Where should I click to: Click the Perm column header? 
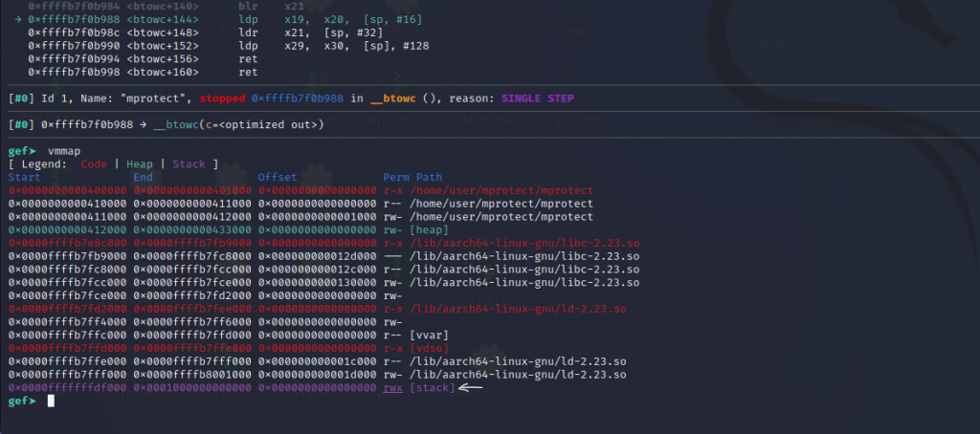click(x=395, y=178)
